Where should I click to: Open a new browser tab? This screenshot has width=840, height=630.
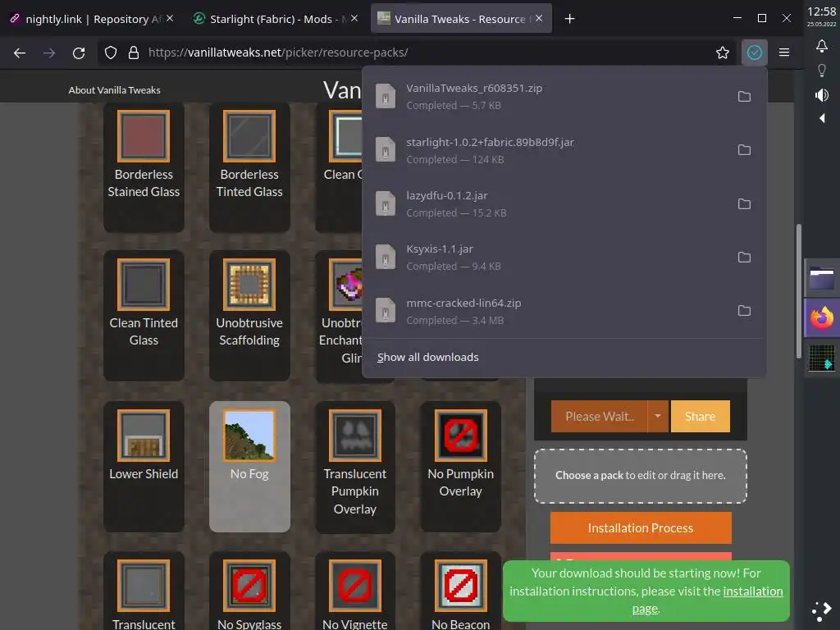coord(569,19)
